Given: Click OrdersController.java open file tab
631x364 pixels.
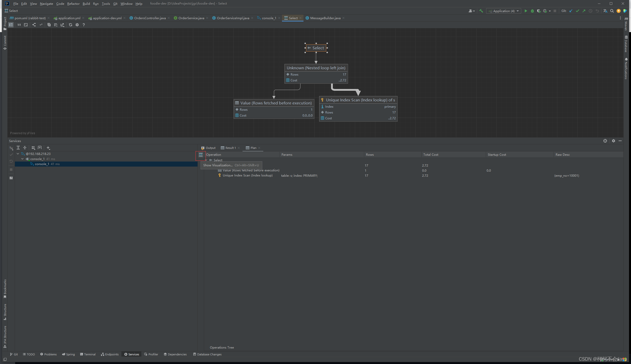Looking at the screenshot, I should click(149, 18).
